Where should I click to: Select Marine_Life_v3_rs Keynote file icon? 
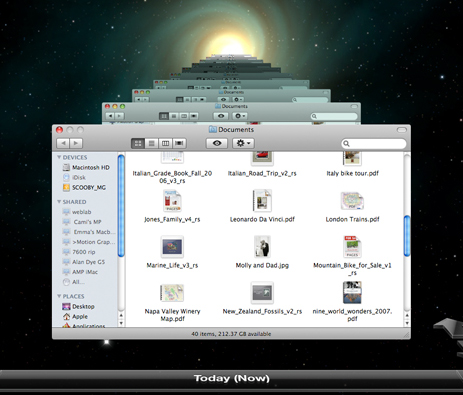pos(172,247)
